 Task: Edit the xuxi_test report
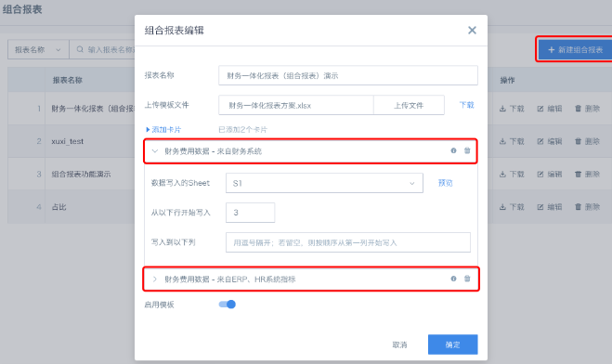550,141
